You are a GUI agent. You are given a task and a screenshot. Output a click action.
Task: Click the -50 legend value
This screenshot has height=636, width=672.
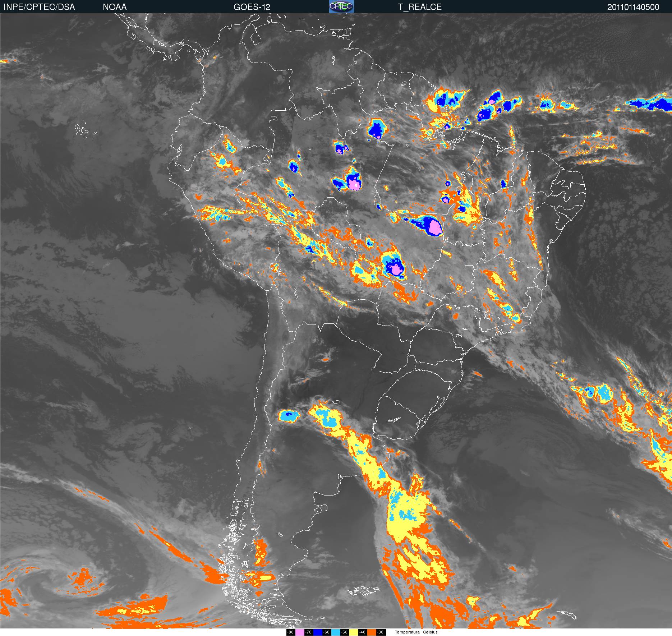pyautogui.click(x=344, y=632)
